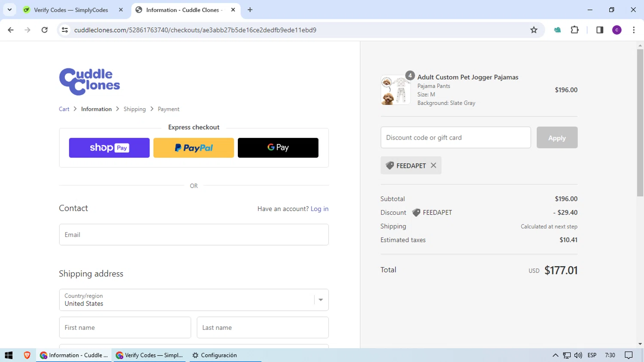644x362 pixels.
Task: Close the Verify Codes SimplyCodes tab
Action: pos(121,10)
